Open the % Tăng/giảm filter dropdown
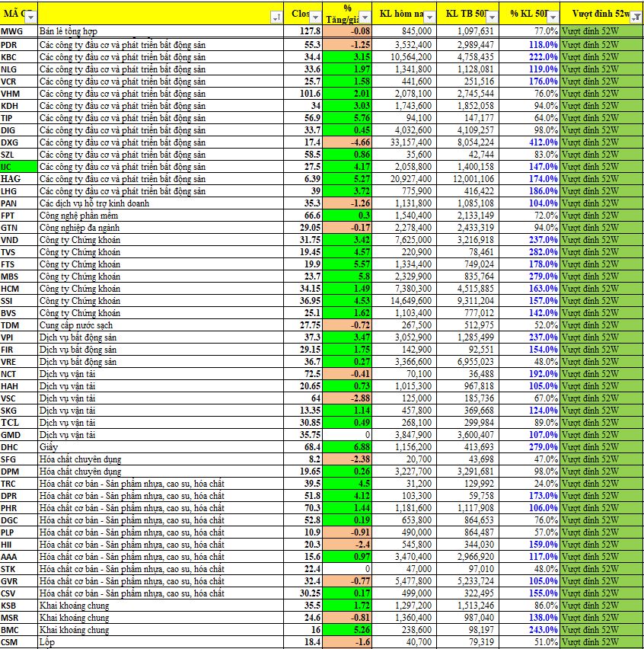 click(365, 18)
